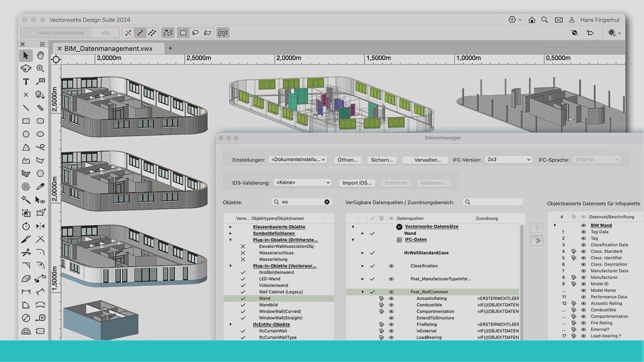
Task: Collapse the IFC-Daten group
Action: tap(353, 240)
